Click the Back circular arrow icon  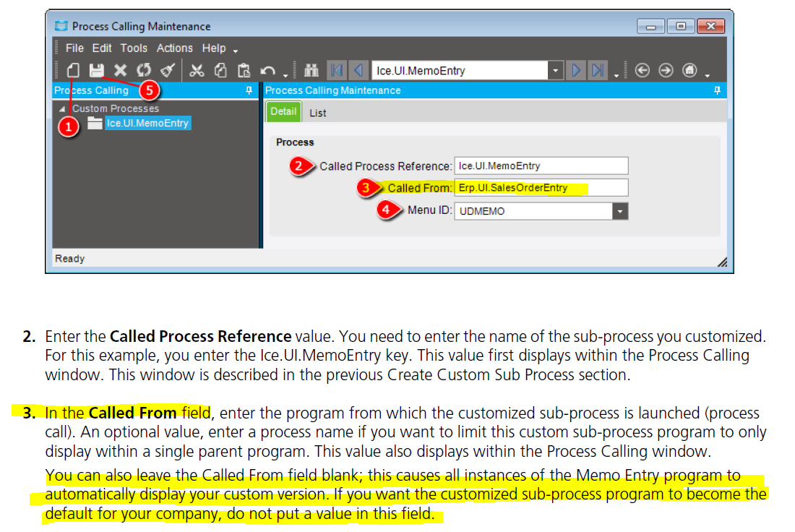(642, 70)
